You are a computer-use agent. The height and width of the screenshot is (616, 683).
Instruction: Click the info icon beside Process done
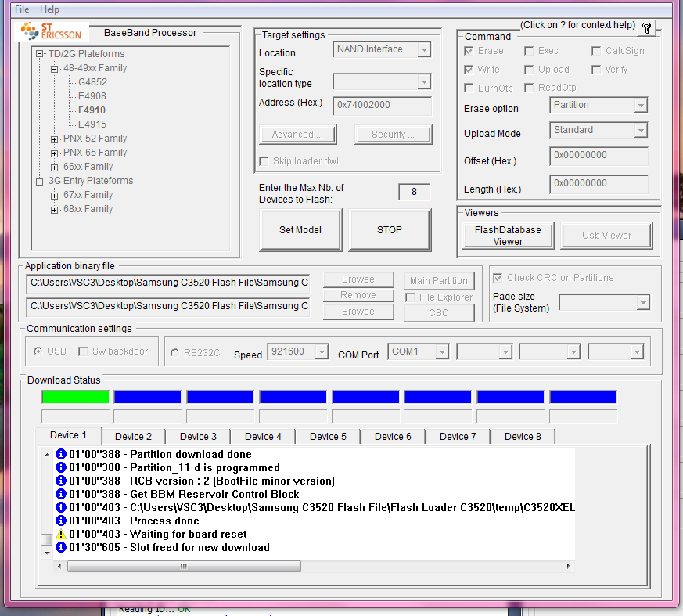pos(61,521)
